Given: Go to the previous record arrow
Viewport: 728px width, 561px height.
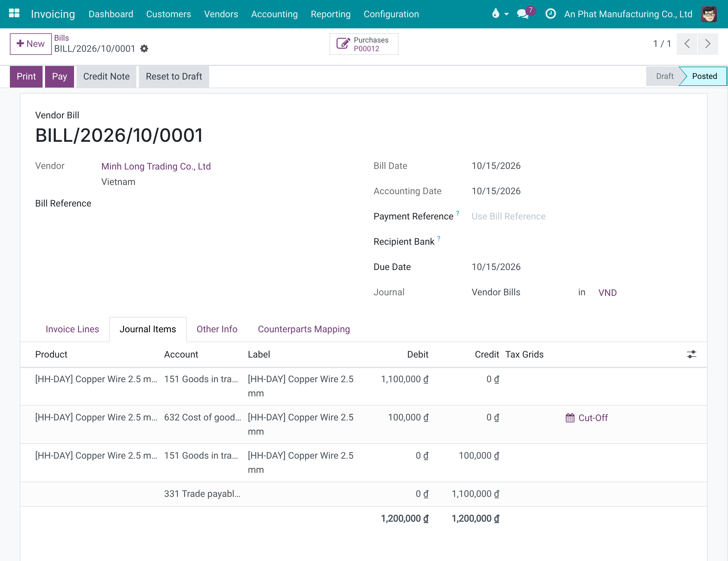Looking at the screenshot, I should (687, 44).
